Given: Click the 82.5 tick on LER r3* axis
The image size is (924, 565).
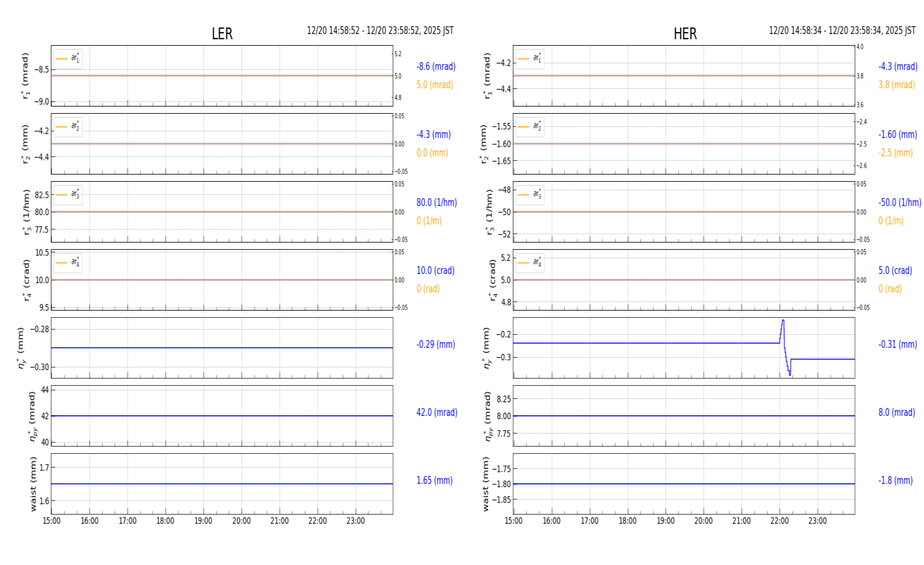Looking at the screenshot, I should pyautogui.click(x=41, y=195).
